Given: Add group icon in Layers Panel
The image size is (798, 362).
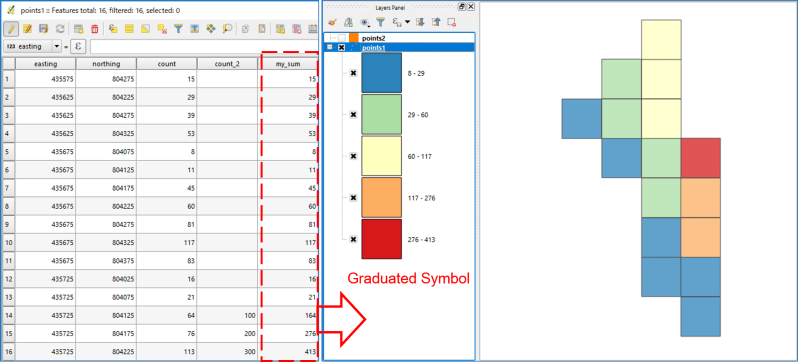Looking at the screenshot, I should coord(349,22).
